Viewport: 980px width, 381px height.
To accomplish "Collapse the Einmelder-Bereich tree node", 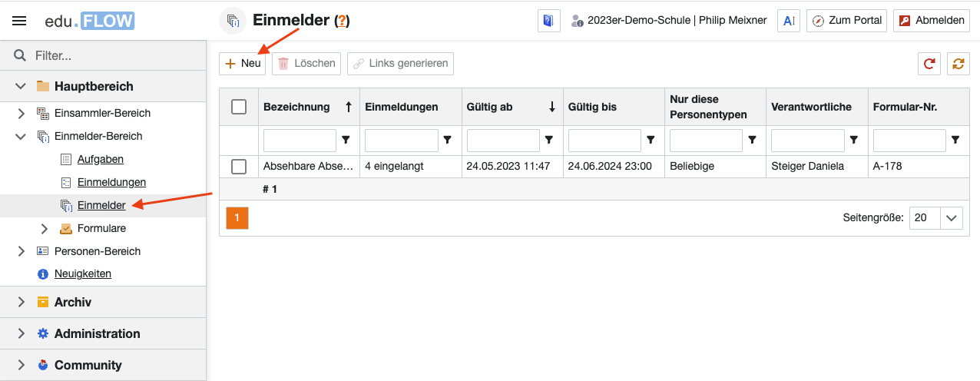I will (x=22, y=137).
